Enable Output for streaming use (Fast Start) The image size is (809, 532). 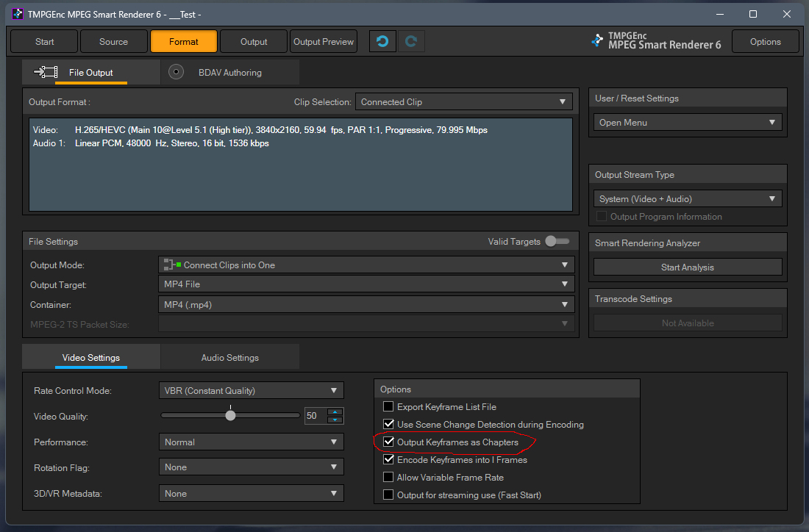pyautogui.click(x=388, y=495)
